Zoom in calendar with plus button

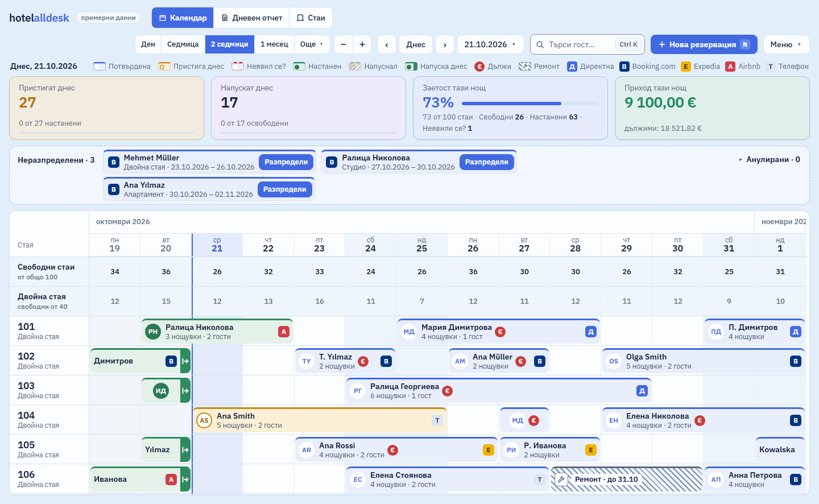[x=362, y=44]
